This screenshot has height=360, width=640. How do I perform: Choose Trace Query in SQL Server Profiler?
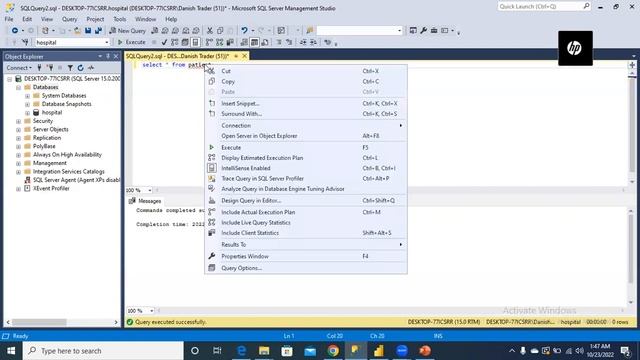(306, 179)
